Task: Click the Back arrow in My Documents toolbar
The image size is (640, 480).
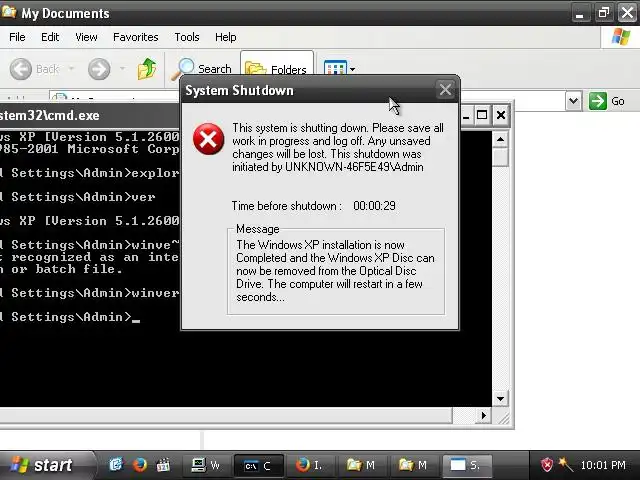Action: pos(20,69)
